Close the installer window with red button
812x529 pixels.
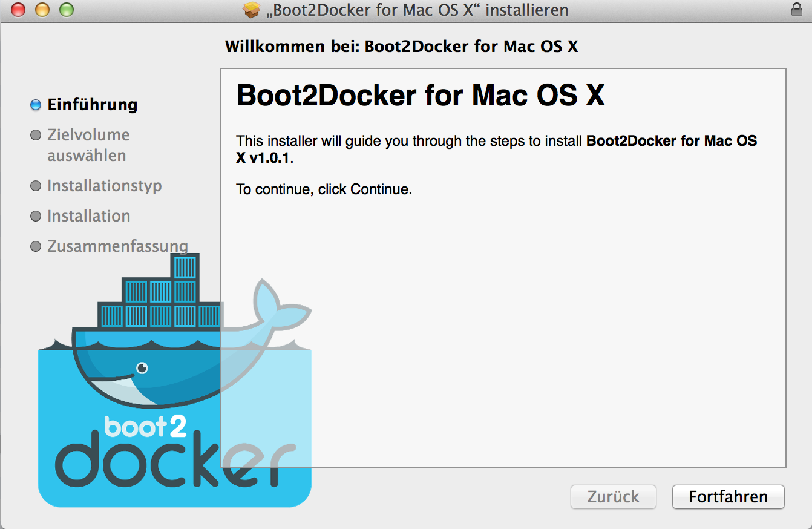coord(19,10)
